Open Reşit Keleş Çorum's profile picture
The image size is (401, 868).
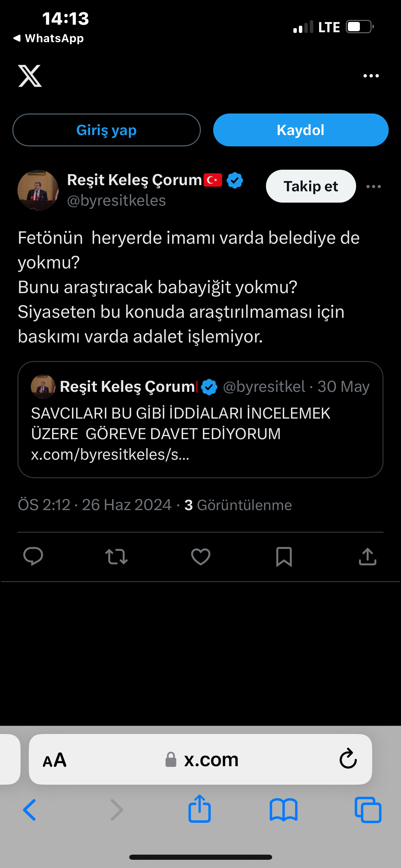(38, 190)
